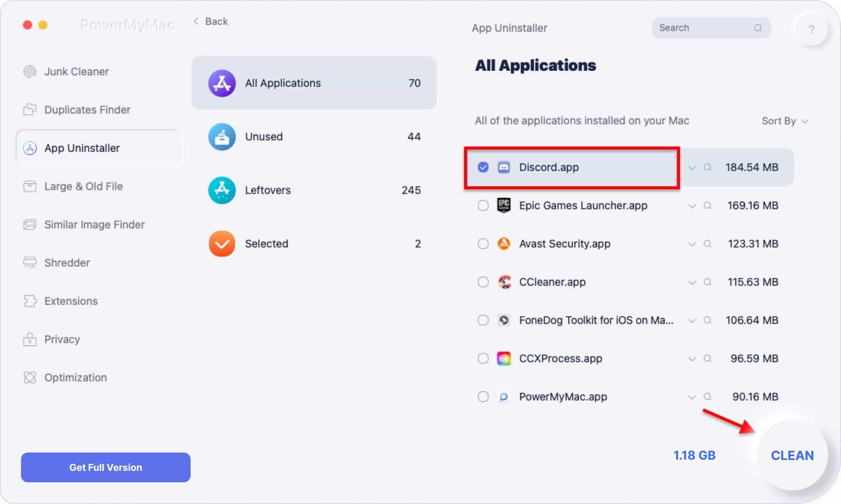Toggle Discord.app checkbox selection
Viewport: 841px width, 504px height.
(483, 167)
